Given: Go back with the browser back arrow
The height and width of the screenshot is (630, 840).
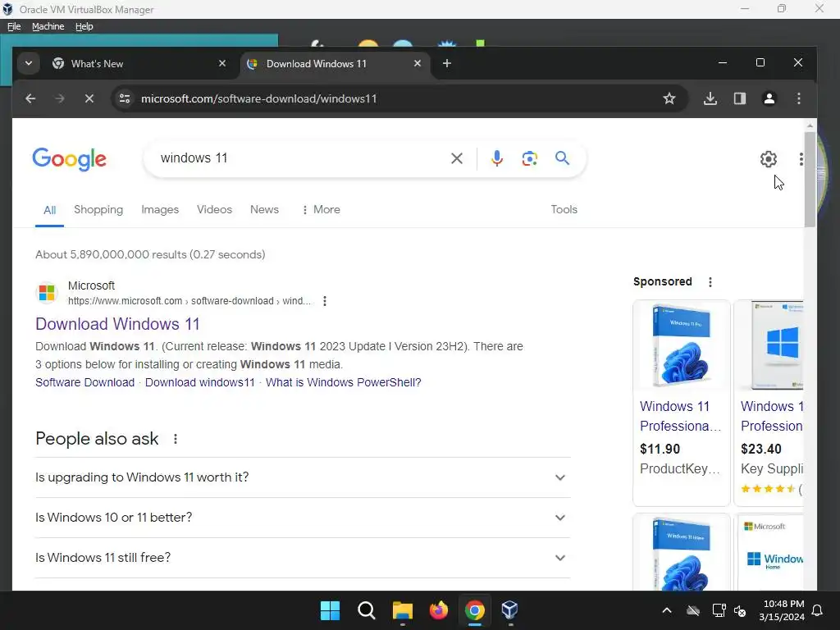Looking at the screenshot, I should coord(30,98).
